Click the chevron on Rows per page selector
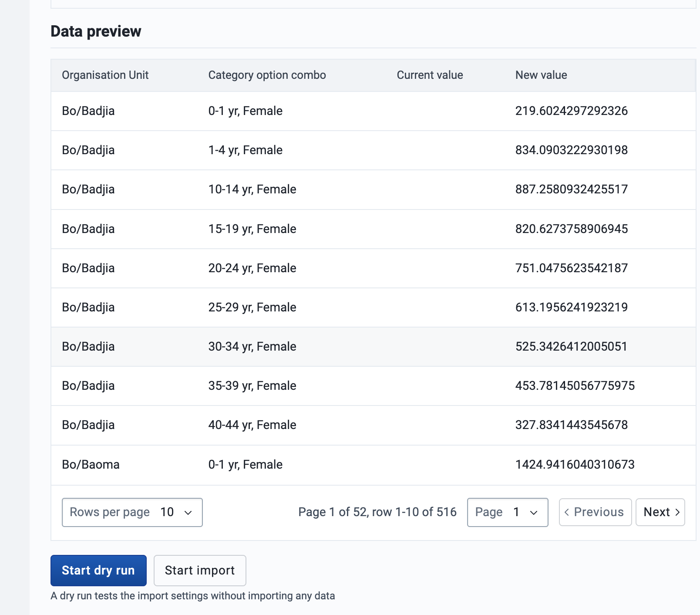Screen dimensions: 700x615 pyautogui.click(x=188, y=513)
